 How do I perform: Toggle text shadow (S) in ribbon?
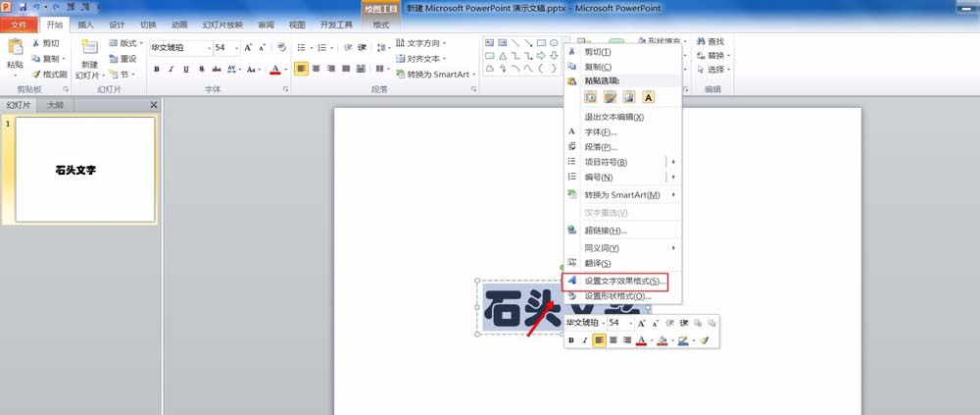201,69
